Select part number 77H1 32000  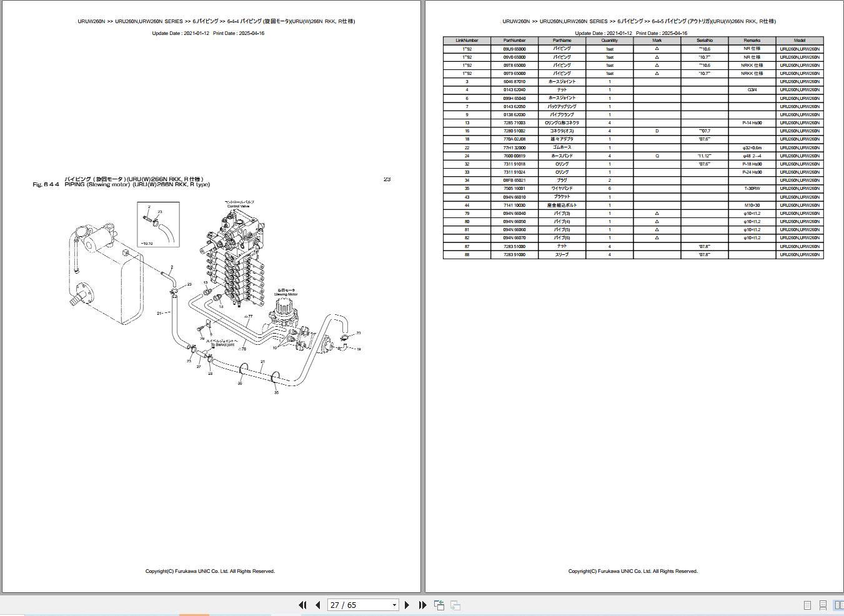tap(514, 147)
